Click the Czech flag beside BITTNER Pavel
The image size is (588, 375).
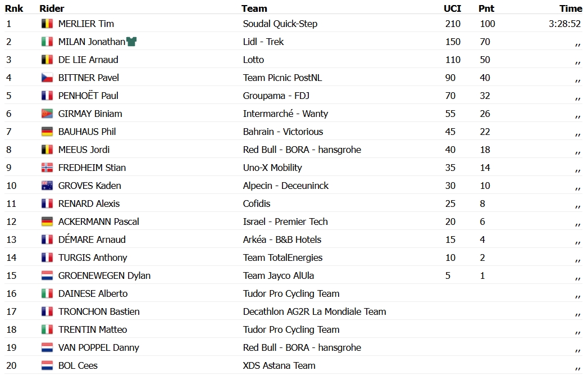47,78
